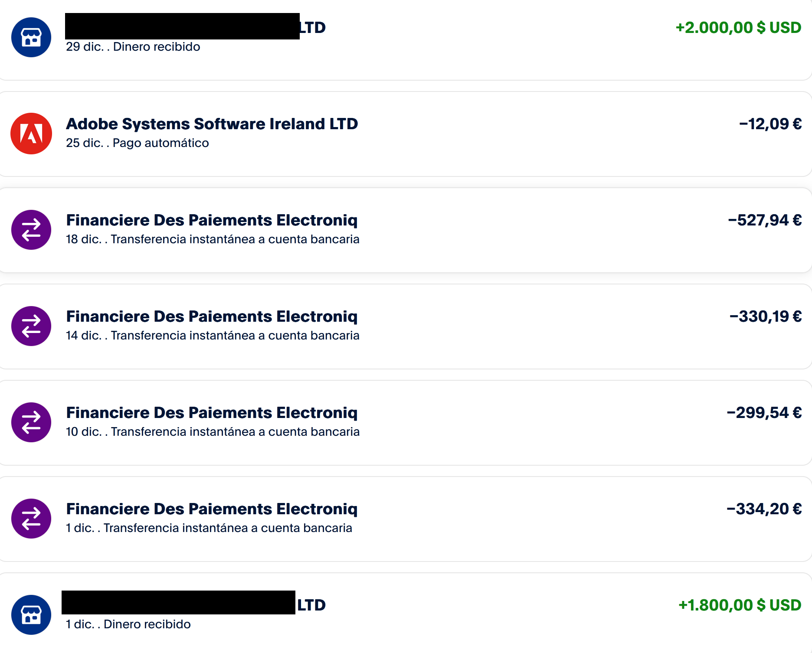This screenshot has height=653, width=812.
Task: Open the Financiere Des Paiements title dated 18 dic.
Action: (212, 220)
